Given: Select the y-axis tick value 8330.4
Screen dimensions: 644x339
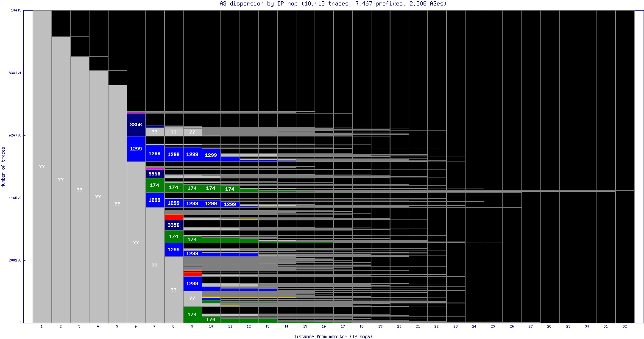Looking at the screenshot, I should (15, 73).
